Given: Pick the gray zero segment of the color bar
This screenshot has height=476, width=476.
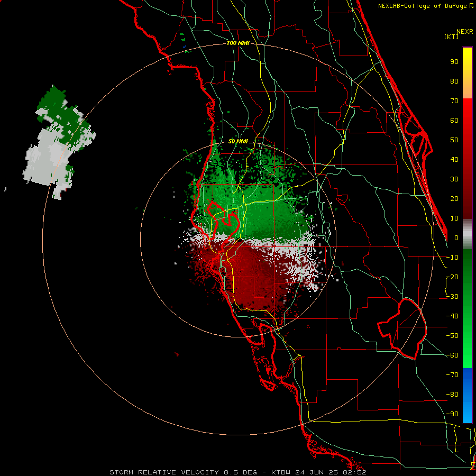Looking at the screenshot, I should [467, 234].
